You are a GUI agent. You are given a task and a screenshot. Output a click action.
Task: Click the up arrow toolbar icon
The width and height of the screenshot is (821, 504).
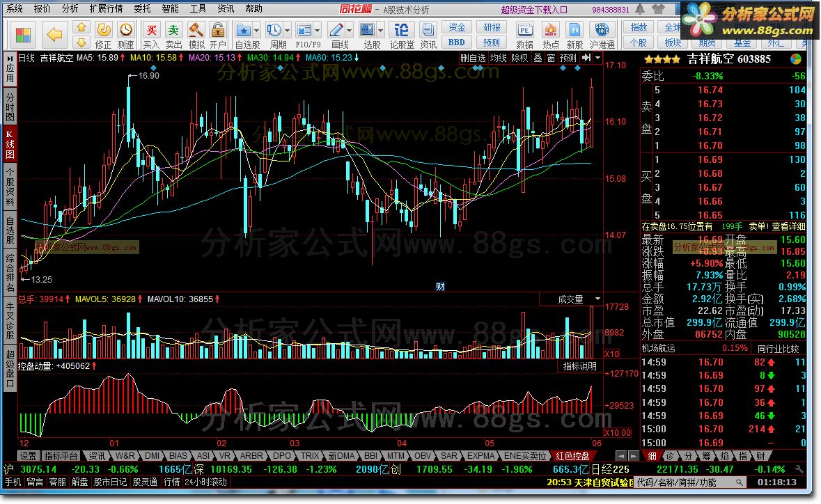[81, 27]
